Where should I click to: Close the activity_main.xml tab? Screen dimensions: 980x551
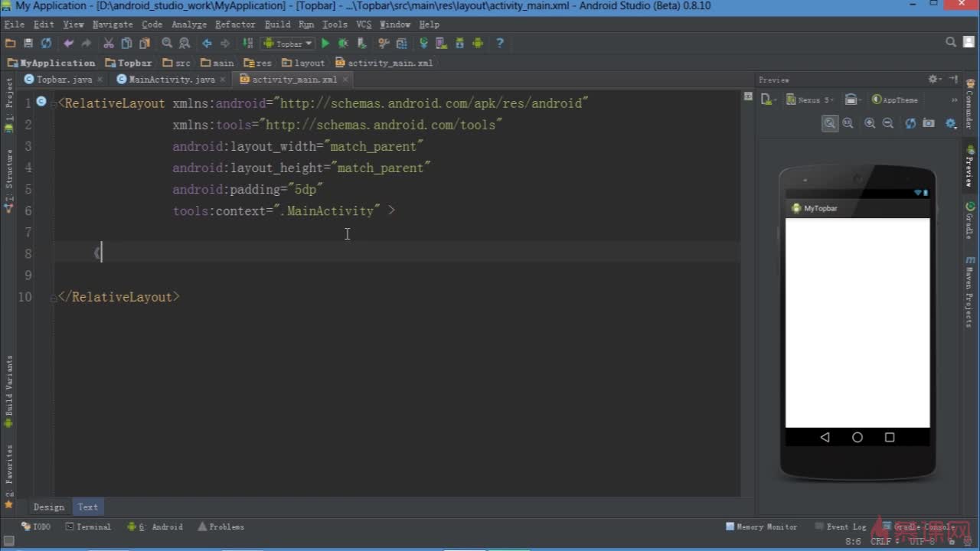pos(345,79)
